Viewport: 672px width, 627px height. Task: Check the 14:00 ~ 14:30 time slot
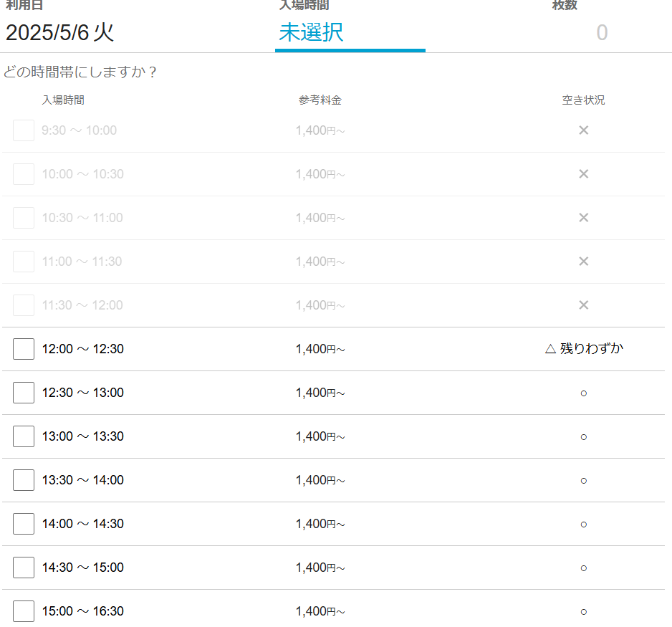(x=24, y=524)
